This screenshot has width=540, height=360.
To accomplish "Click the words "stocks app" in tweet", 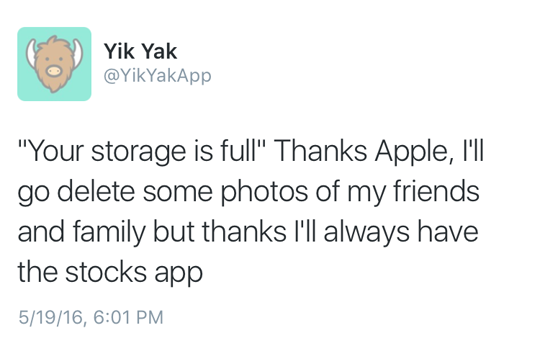I will click(134, 273).
